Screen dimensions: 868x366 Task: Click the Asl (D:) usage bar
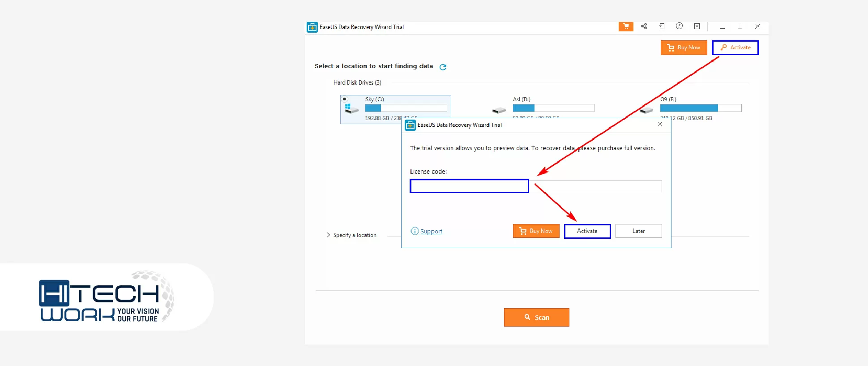pyautogui.click(x=554, y=108)
